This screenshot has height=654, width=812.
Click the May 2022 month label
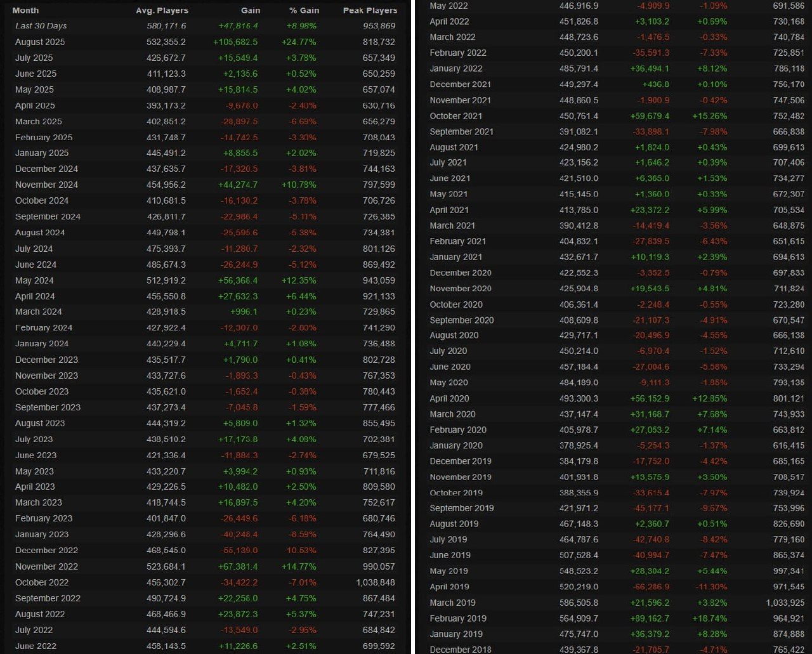(449, 6)
